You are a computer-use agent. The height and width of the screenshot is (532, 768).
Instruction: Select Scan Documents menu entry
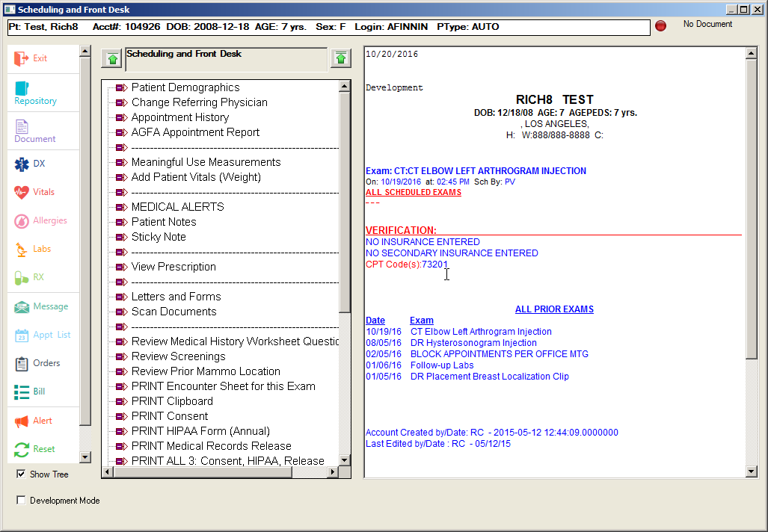click(x=173, y=312)
